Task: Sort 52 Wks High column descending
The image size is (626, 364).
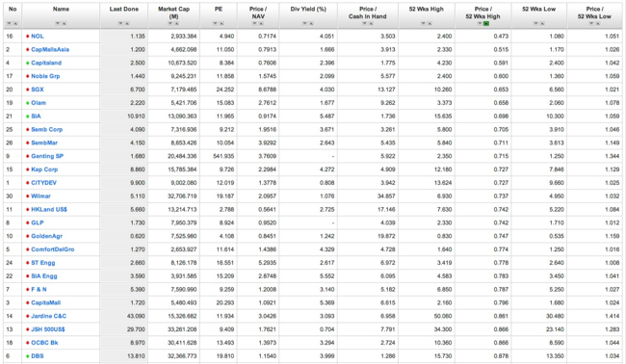Action: 423,24
